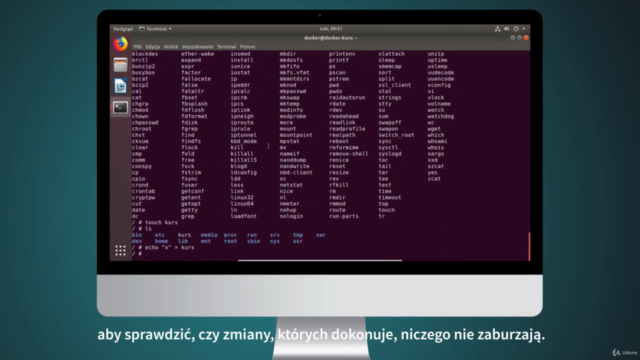Open the power icon in the system menu

click(x=516, y=29)
